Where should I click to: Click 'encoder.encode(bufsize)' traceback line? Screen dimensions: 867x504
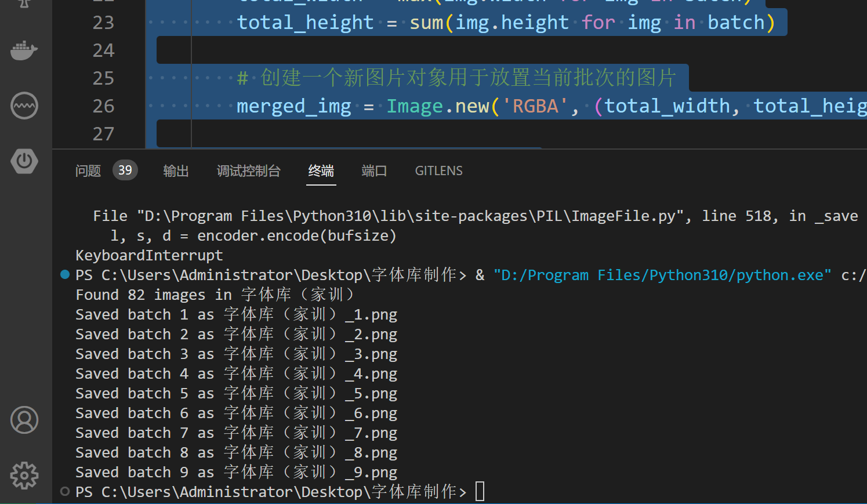[x=253, y=235]
